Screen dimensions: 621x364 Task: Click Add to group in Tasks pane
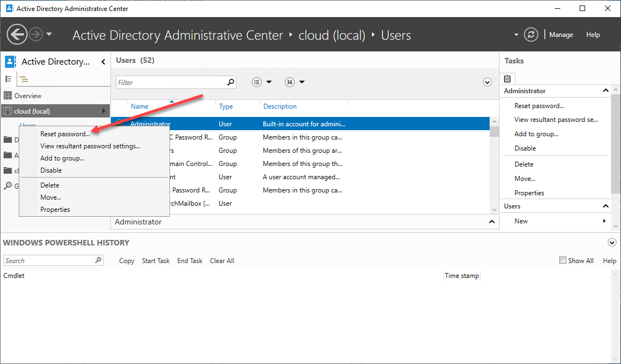(x=536, y=133)
